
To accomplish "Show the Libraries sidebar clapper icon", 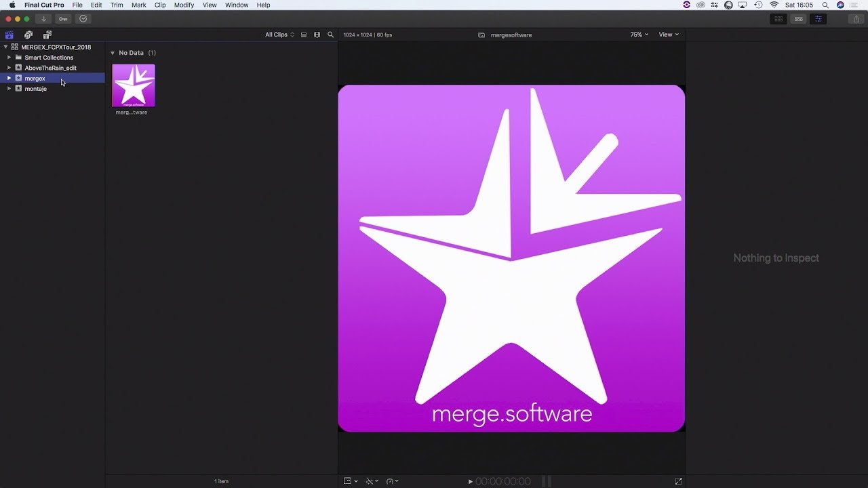I will tap(9, 35).
